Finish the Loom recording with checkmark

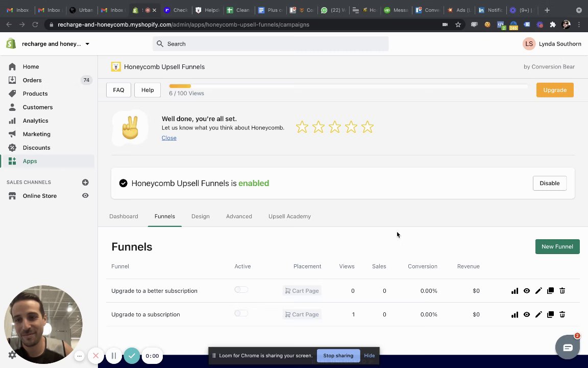(132, 356)
